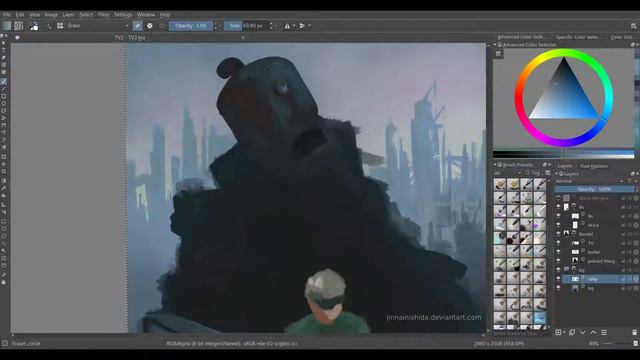This screenshot has height=360, width=640.
Task: Open the layer blending mode Normal dropdown
Action: (589, 181)
